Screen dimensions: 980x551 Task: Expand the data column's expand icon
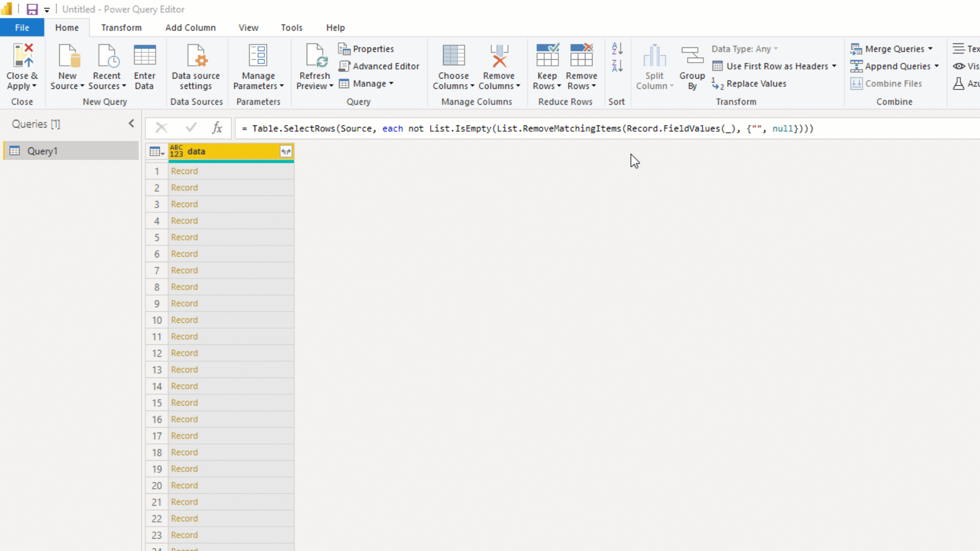pyautogui.click(x=286, y=151)
